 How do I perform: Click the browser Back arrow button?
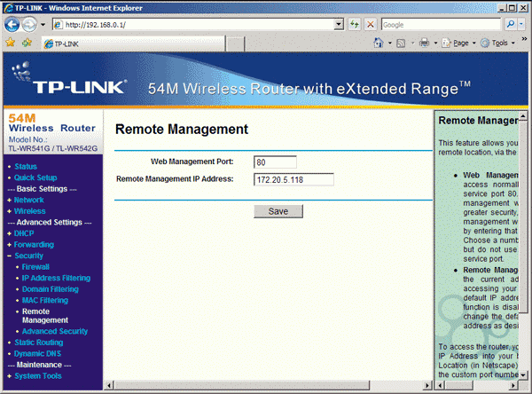click(12, 25)
